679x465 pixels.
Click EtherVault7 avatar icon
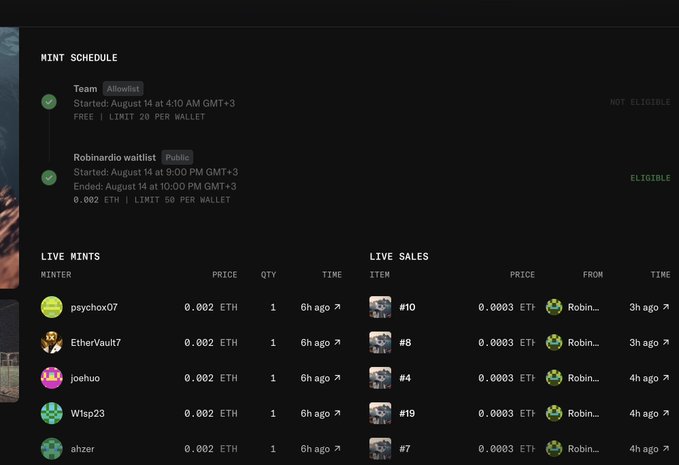tap(52, 342)
